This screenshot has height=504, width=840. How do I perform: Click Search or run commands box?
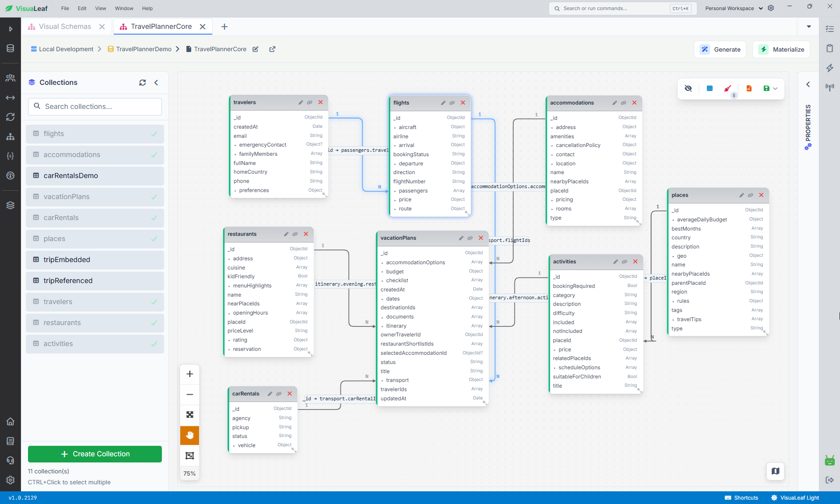click(623, 8)
